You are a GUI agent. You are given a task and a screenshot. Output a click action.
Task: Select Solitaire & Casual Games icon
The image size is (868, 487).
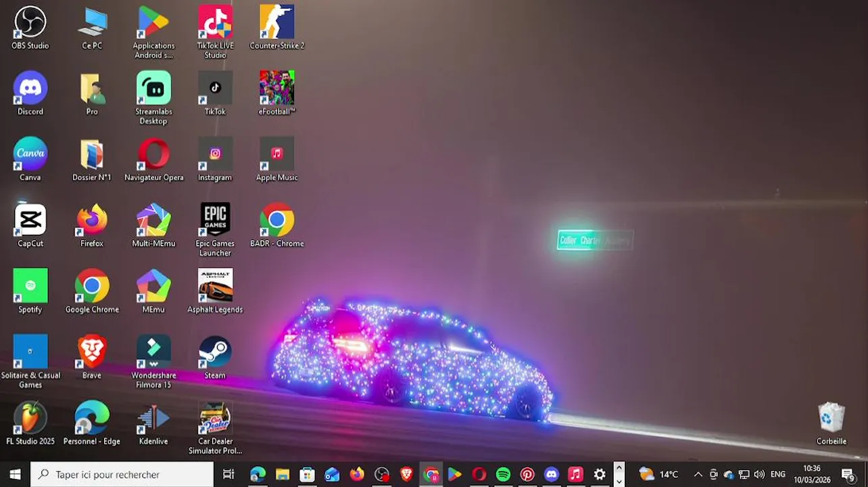(x=30, y=362)
